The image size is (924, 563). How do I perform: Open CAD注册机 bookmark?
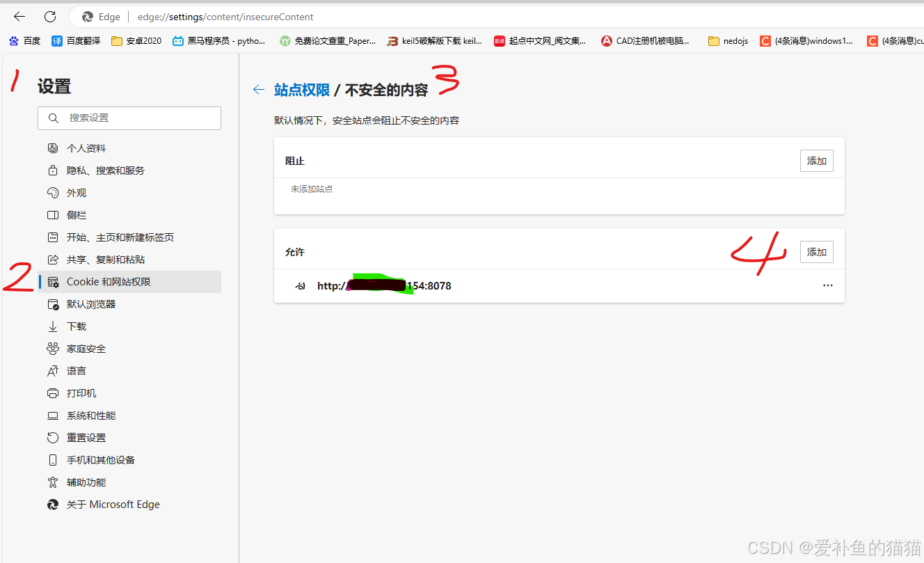(x=645, y=41)
